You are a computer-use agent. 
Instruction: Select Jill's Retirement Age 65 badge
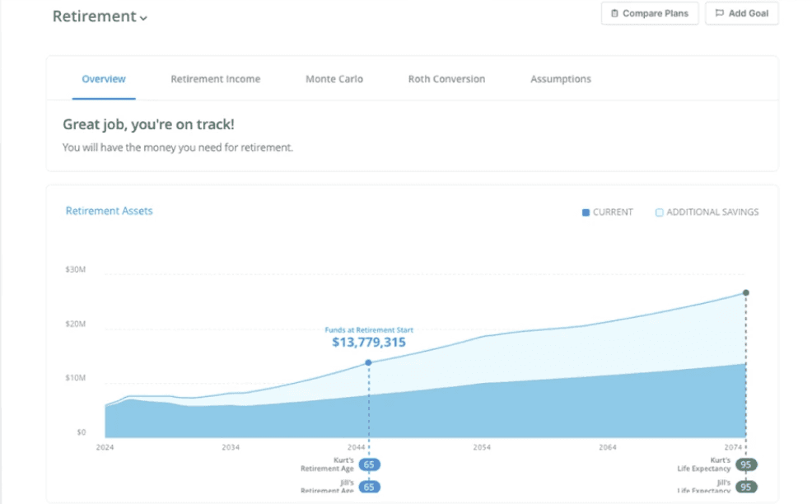tap(369, 487)
